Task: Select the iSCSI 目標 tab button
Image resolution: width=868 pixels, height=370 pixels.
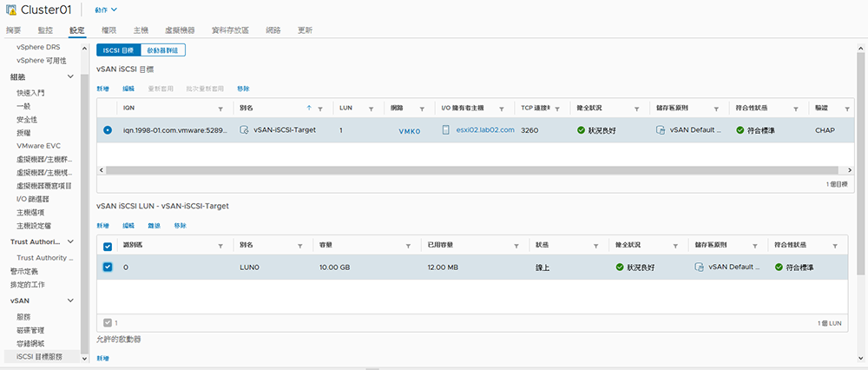Action: (x=118, y=50)
